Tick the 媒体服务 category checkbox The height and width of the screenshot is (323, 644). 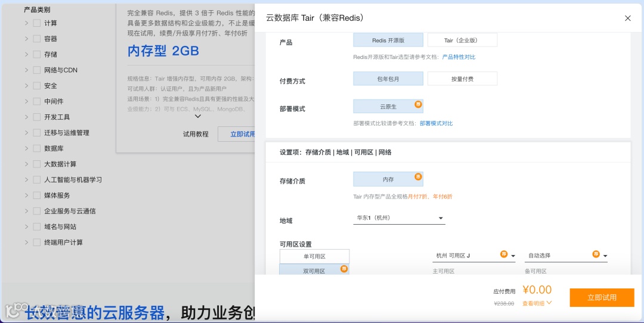[x=37, y=195]
